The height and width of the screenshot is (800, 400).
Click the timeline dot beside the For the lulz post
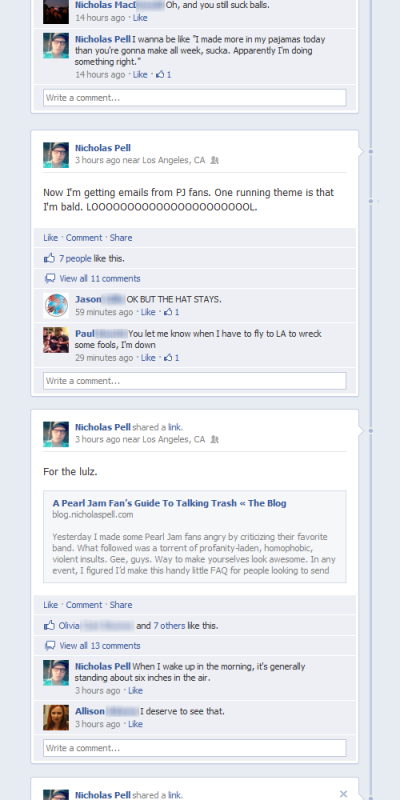371,431
